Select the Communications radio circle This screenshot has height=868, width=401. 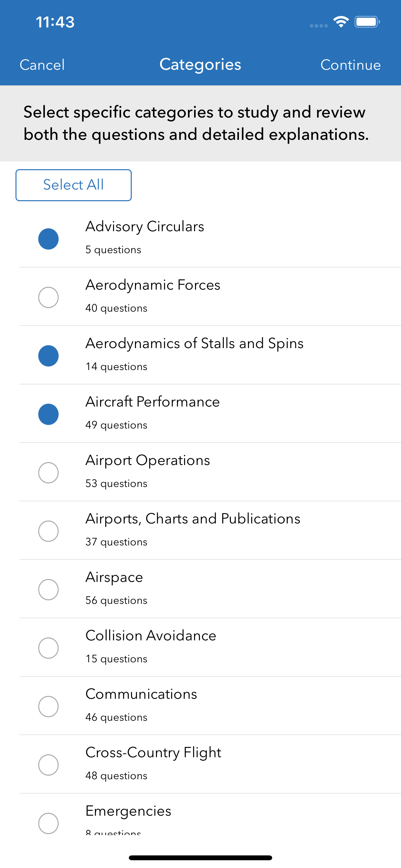coord(48,706)
